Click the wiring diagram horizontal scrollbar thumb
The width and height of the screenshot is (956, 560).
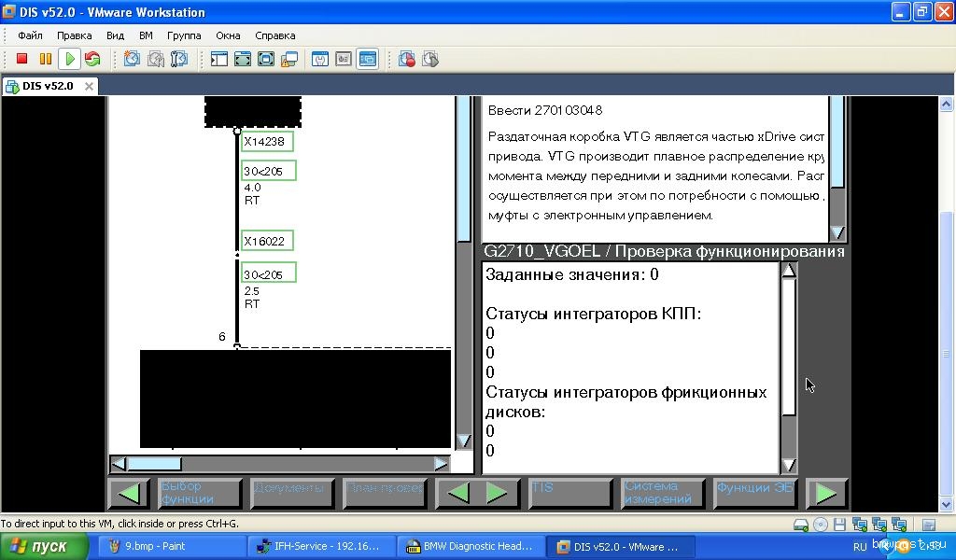click(154, 464)
